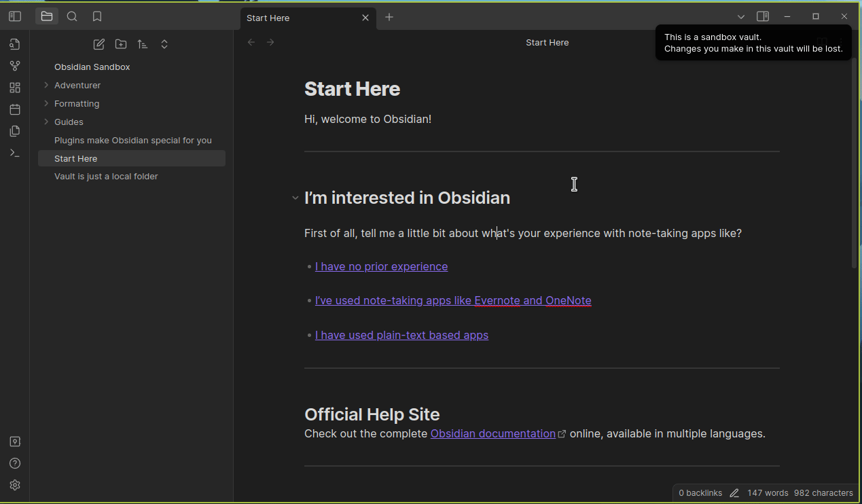
Task: Open the quick switcher from the ribbon
Action: pos(15,44)
